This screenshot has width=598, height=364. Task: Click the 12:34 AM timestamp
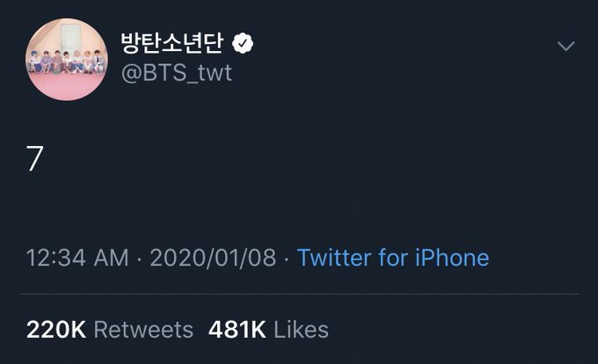77,258
